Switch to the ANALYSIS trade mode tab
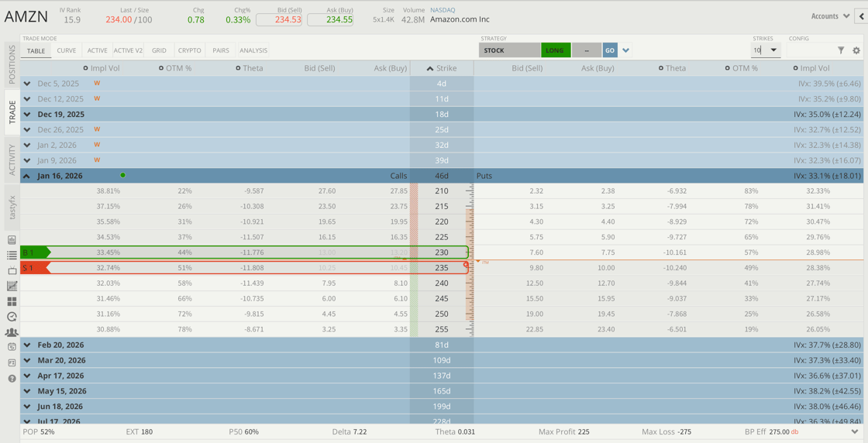Screen dimensions: 868x443 coord(253,50)
